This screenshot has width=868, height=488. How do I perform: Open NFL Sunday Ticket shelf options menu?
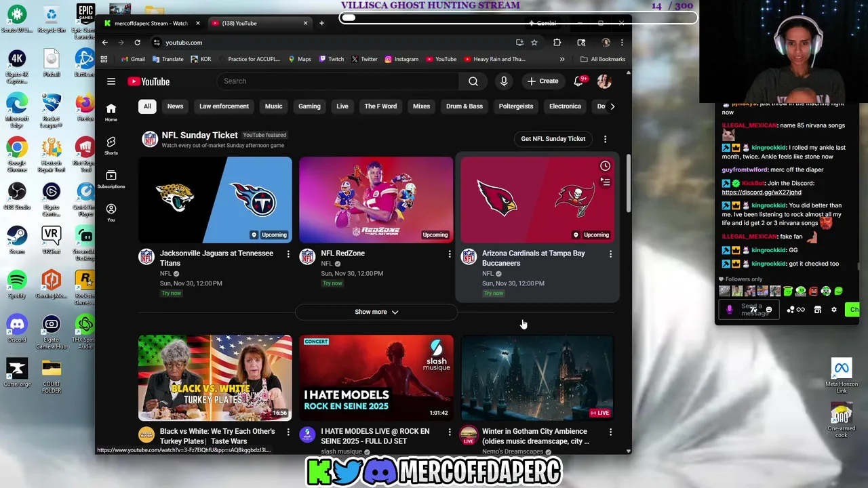point(605,139)
